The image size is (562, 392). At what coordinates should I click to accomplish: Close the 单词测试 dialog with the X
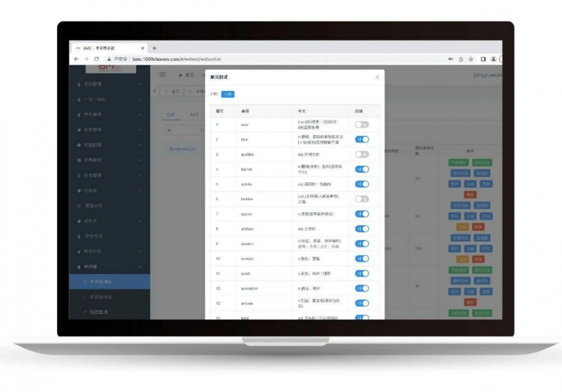[x=377, y=77]
